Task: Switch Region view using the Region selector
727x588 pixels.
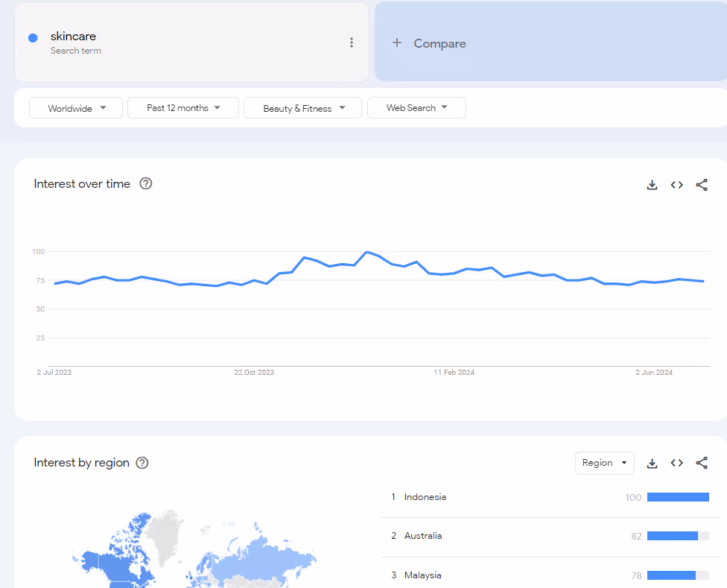Action: [x=604, y=463]
